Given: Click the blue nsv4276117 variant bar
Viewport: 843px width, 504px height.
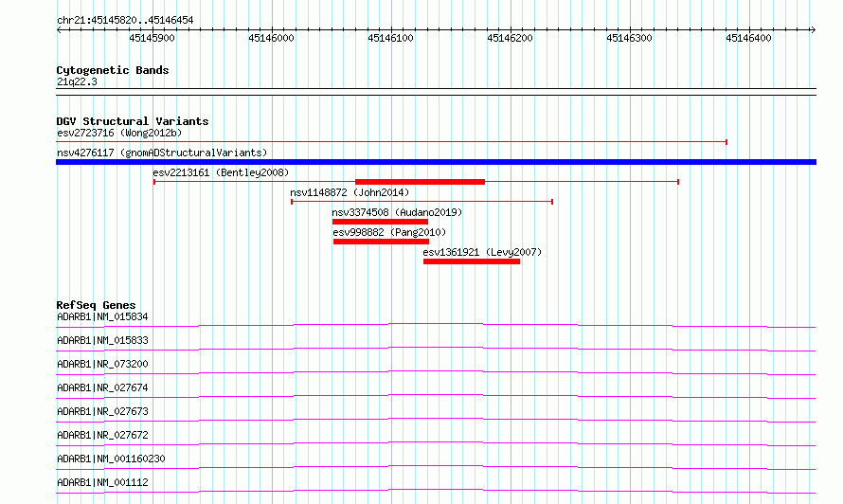Looking at the screenshot, I should point(436,162).
